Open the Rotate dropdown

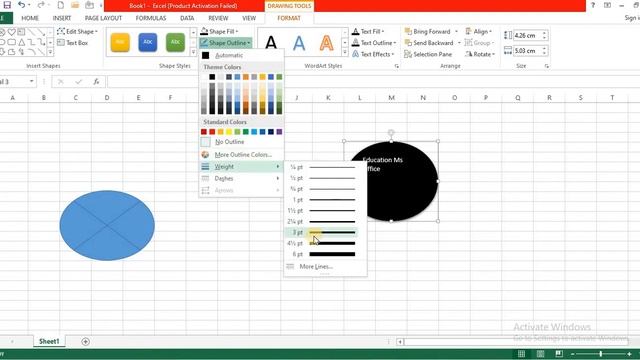coord(480,54)
